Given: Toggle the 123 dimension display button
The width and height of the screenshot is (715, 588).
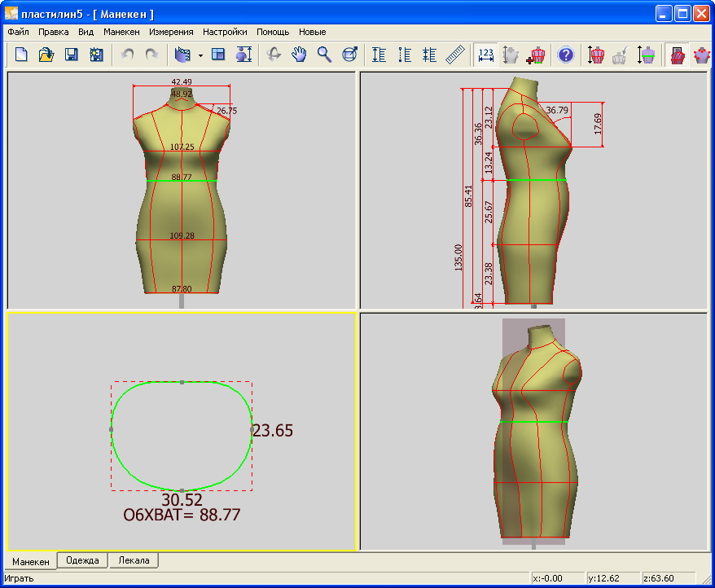Looking at the screenshot, I should tap(487, 55).
